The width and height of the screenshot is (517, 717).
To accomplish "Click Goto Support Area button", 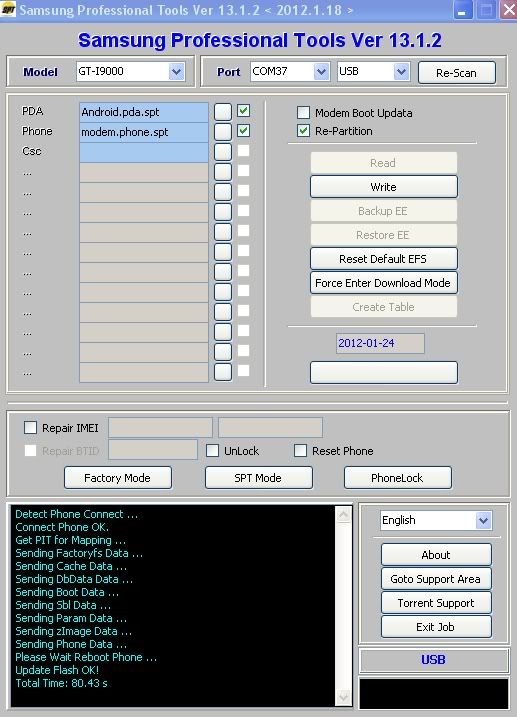I will click(x=436, y=579).
